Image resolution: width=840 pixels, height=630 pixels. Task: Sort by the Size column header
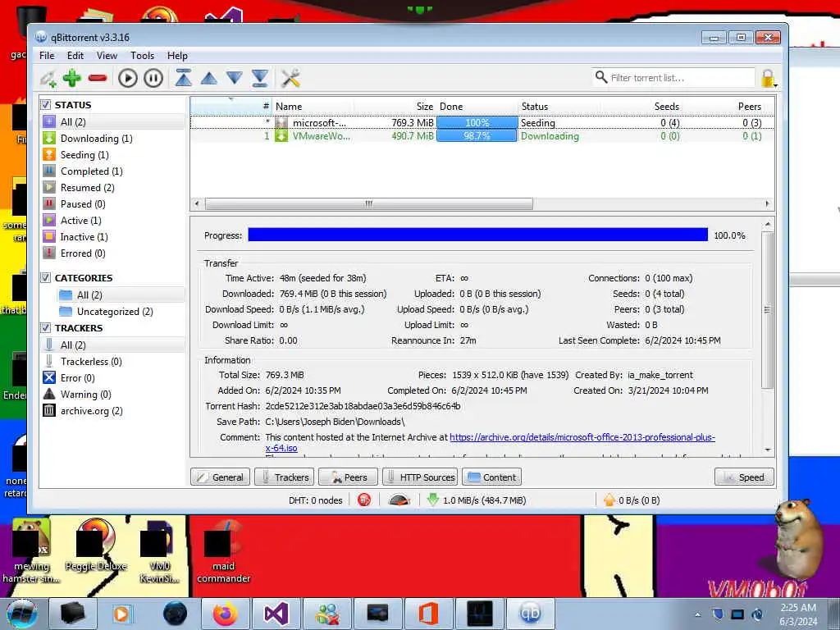coord(395,106)
